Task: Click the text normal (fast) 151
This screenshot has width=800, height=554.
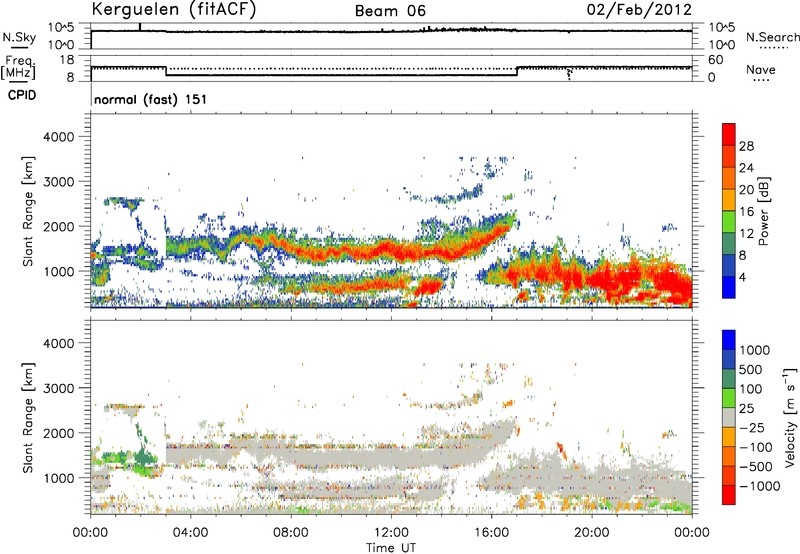Action: pyautogui.click(x=151, y=99)
